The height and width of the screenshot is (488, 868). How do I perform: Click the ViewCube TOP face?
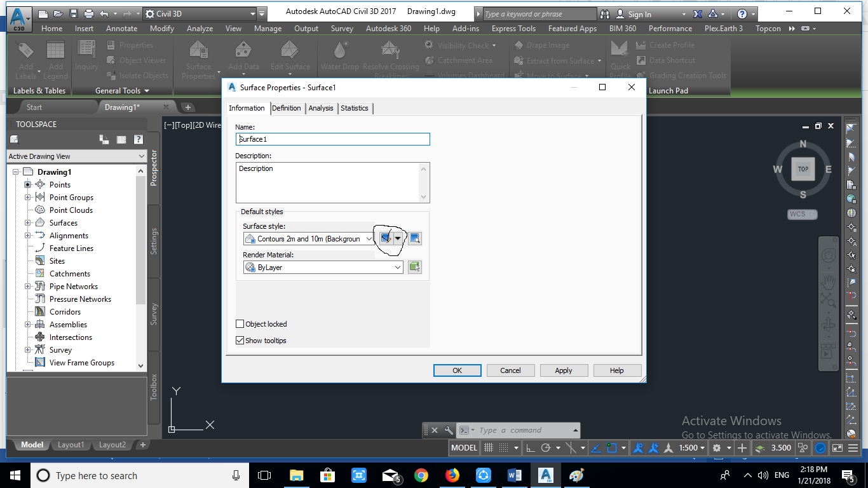pos(803,169)
